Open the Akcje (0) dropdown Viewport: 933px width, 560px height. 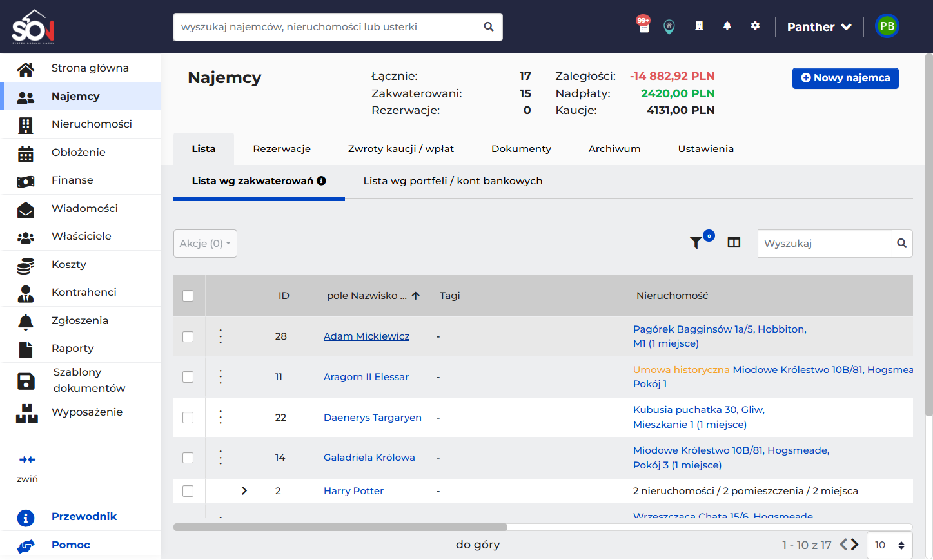(205, 244)
